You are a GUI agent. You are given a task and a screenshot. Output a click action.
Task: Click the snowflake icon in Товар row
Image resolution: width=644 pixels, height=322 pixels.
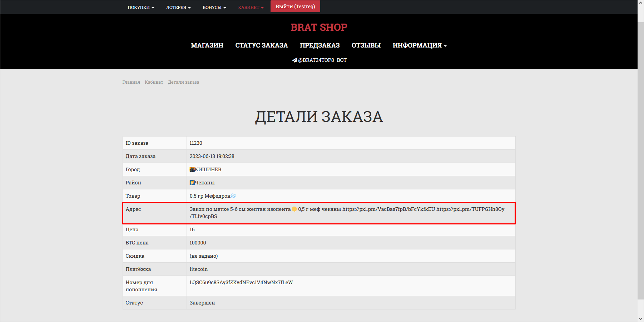(x=233, y=196)
